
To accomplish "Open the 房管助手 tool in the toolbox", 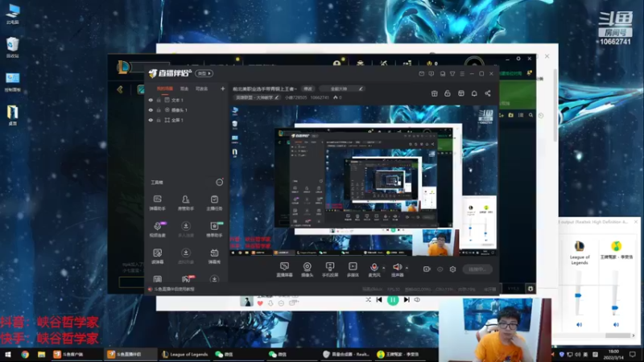I will point(186,203).
